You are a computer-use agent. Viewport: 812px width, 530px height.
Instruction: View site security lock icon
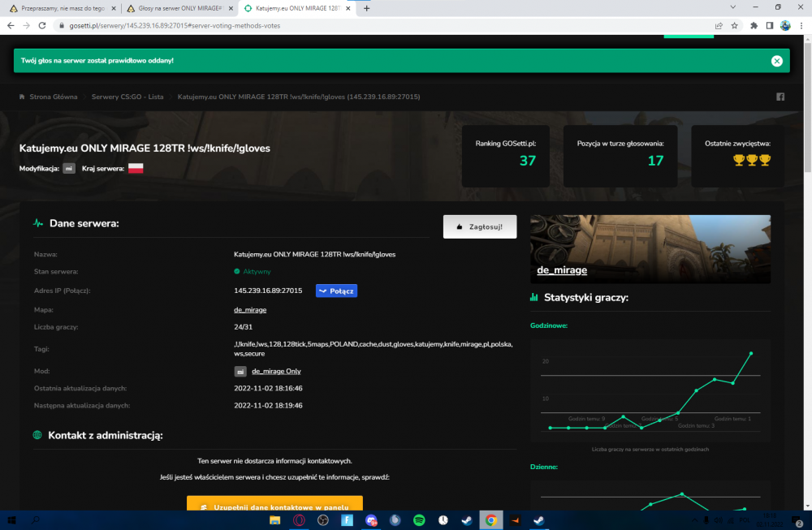[x=62, y=25]
